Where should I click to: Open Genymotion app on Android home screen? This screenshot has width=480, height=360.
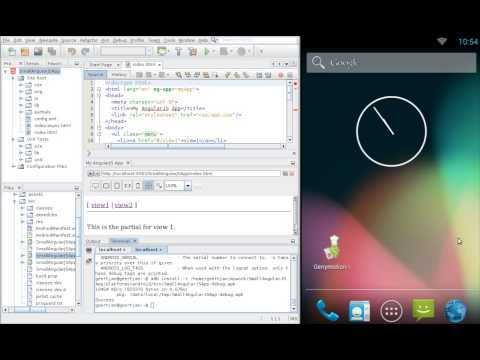click(331, 253)
